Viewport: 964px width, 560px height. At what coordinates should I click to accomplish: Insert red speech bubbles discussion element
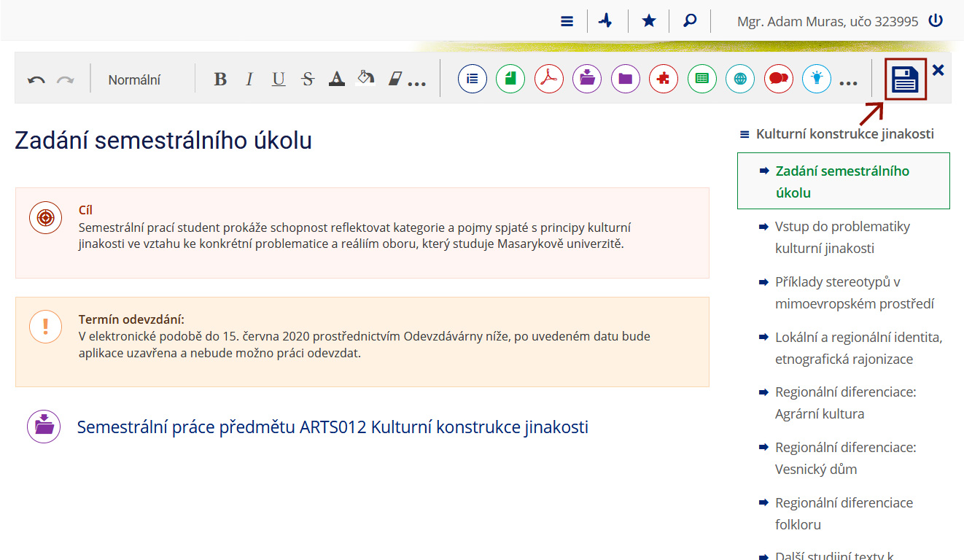(x=779, y=79)
